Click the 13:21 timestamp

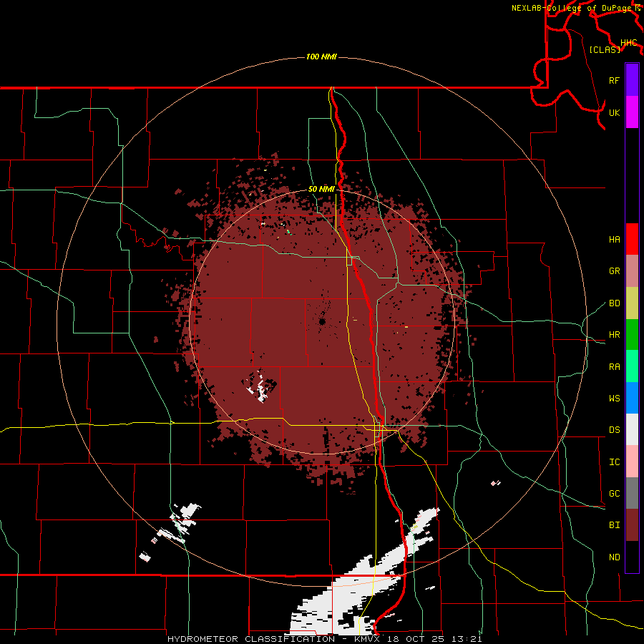(468, 639)
